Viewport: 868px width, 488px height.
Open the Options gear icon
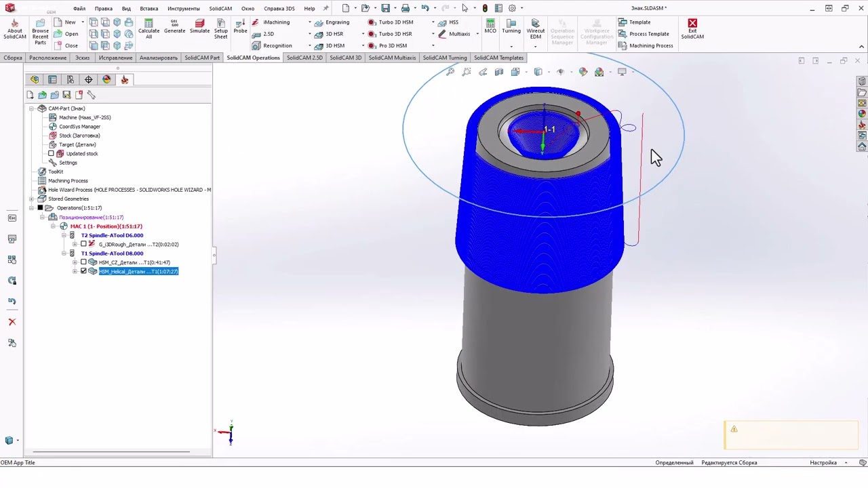tap(512, 8)
